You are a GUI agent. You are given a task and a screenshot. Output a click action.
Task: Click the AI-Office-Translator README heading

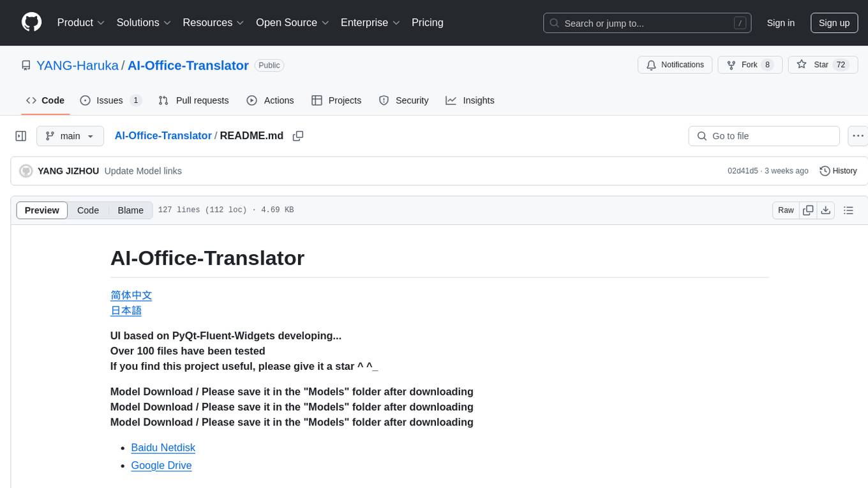click(207, 258)
